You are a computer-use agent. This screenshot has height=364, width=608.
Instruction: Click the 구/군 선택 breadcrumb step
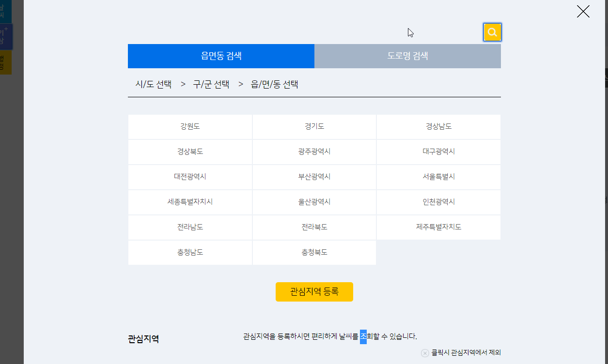(x=211, y=84)
